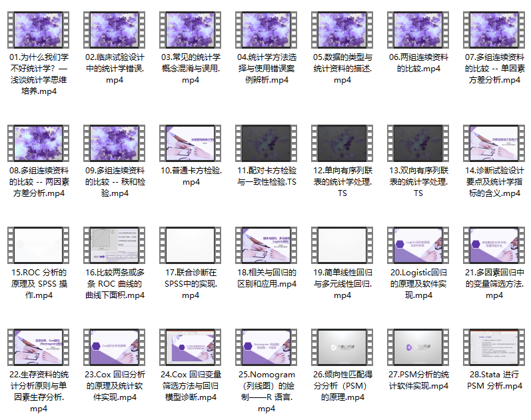The width and height of the screenshot is (531, 420).
Task: Select video icon for 12.单向有序列联表
Action: point(342,143)
